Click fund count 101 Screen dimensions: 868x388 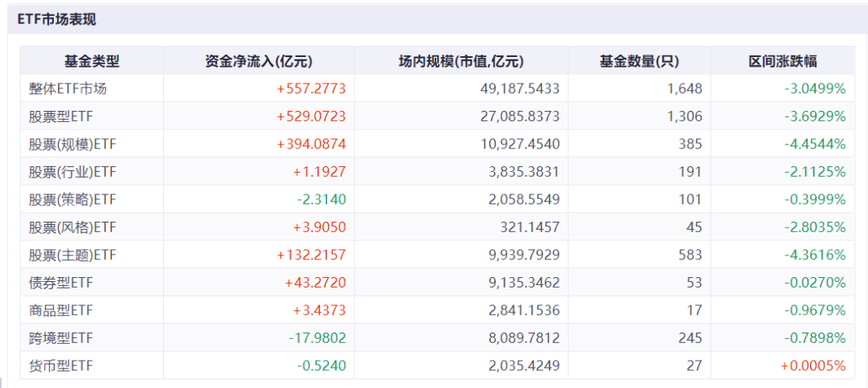tap(691, 199)
